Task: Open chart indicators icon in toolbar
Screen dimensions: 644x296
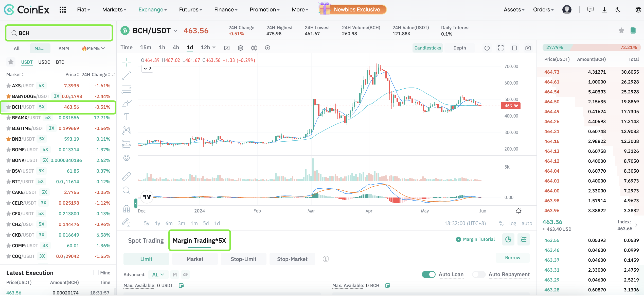Action: (227, 48)
